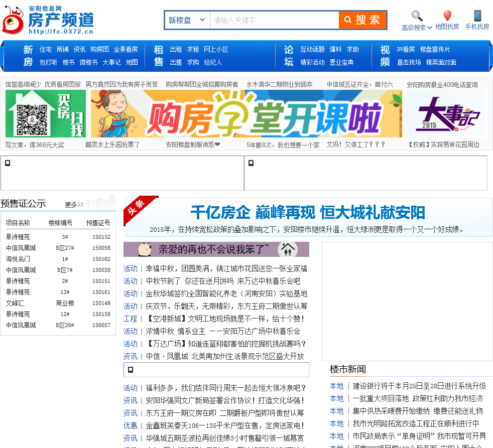Expand the 高级搜索 dropdown arrow

tap(430, 28)
